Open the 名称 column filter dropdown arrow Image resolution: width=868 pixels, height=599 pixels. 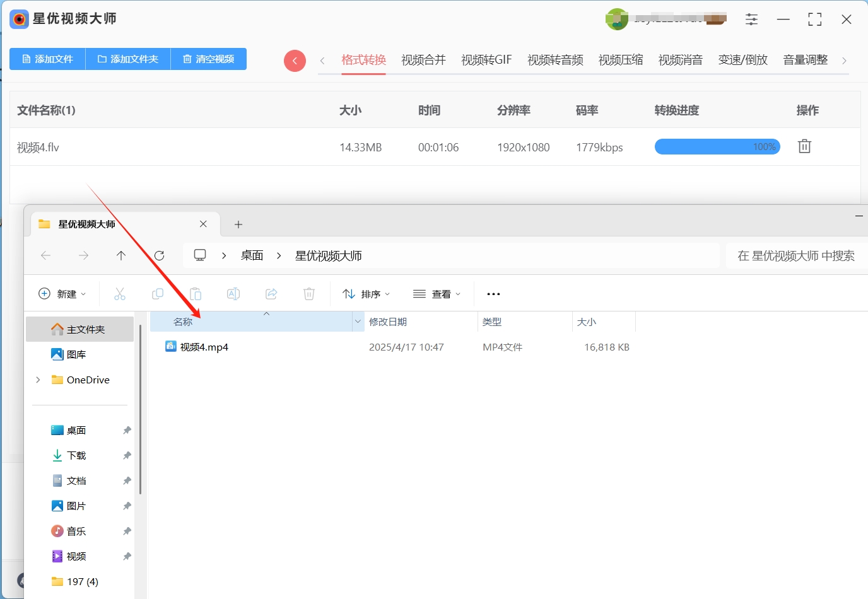point(358,322)
